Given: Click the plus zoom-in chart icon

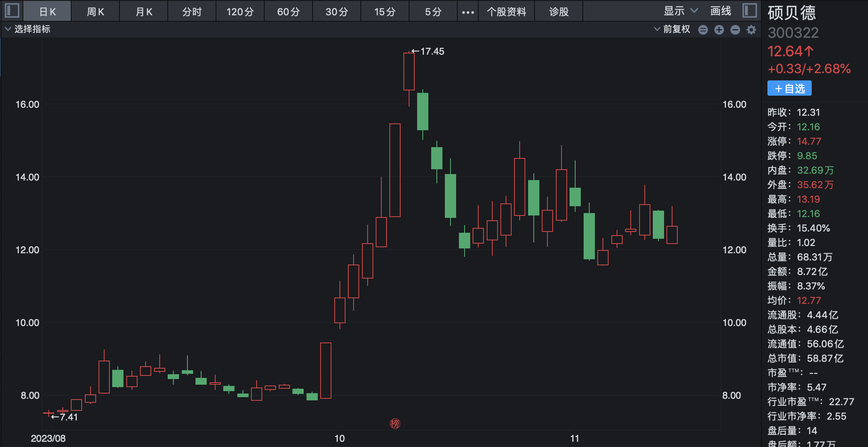Looking at the screenshot, I should pyautogui.click(x=719, y=30).
